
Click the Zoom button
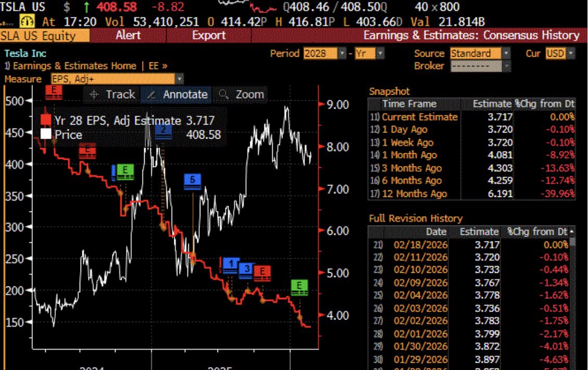tap(241, 95)
